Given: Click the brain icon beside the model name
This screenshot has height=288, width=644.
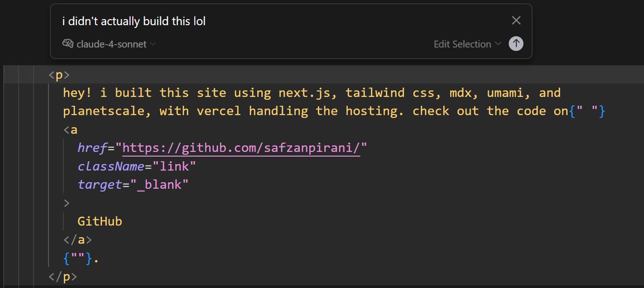Looking at the screenshot, I should pos(68,44).
